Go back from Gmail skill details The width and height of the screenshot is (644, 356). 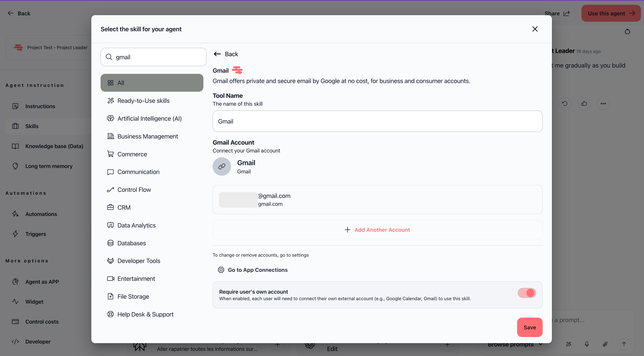coord(226,54)
